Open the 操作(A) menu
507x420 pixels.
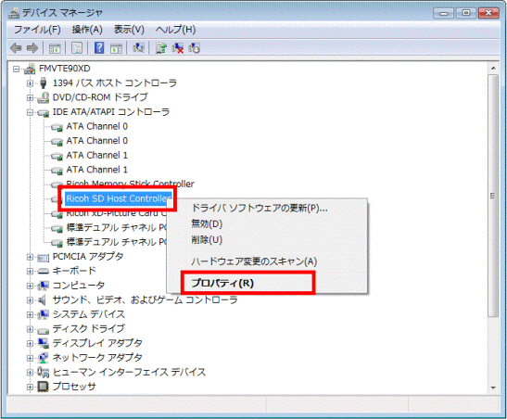click(x=87, y=30)
